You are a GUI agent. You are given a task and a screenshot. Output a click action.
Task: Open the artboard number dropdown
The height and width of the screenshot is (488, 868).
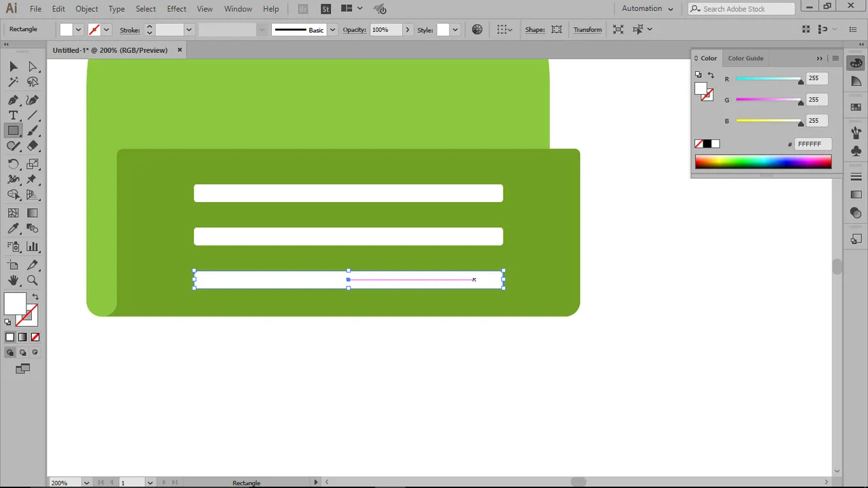click(x=150, y=483)
